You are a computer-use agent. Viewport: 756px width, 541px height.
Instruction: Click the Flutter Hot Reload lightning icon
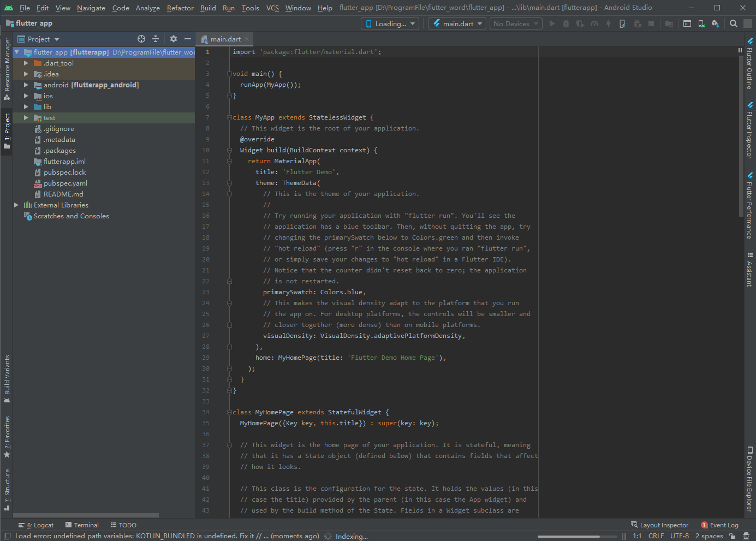coord(608,23)
